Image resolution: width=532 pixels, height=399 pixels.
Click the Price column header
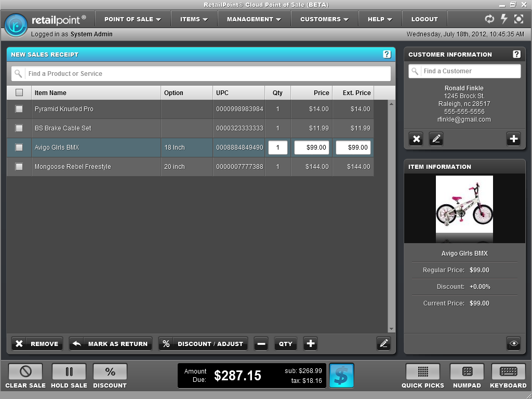[x=312, y=92]
